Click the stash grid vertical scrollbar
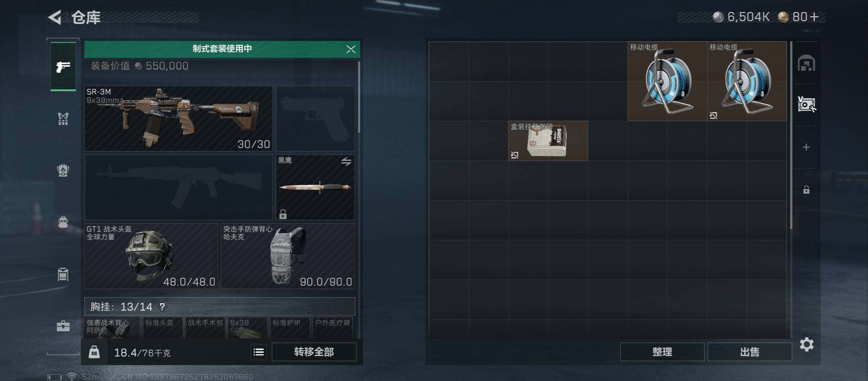This screenshot has width=868, height=381. click(791, 136)
